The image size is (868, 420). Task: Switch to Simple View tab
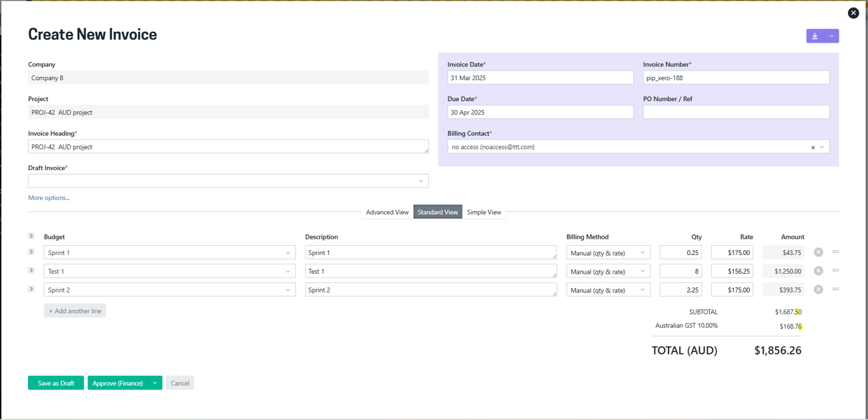(x=484, y=212)
